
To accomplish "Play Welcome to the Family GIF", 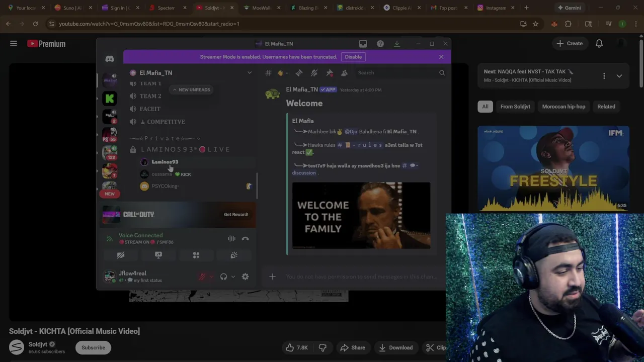I will [x=361, y=216].
